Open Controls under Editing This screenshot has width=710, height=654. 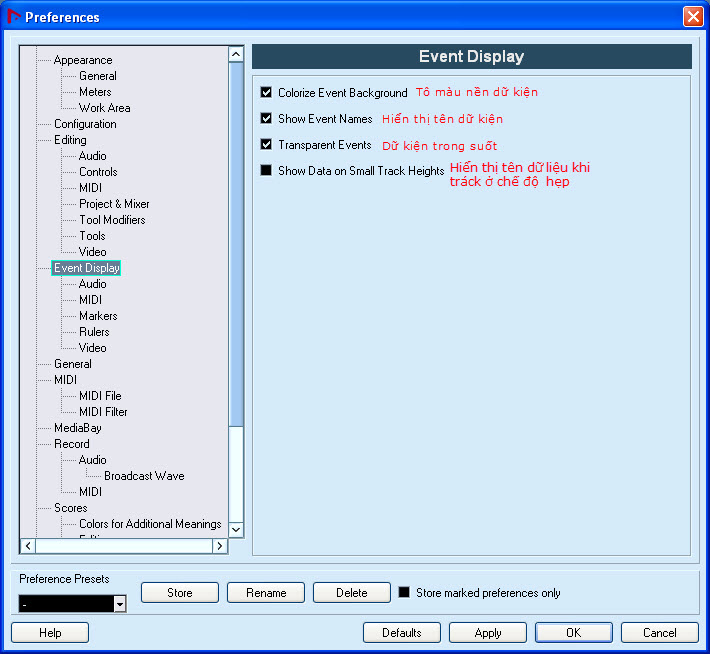pos(98,172)
